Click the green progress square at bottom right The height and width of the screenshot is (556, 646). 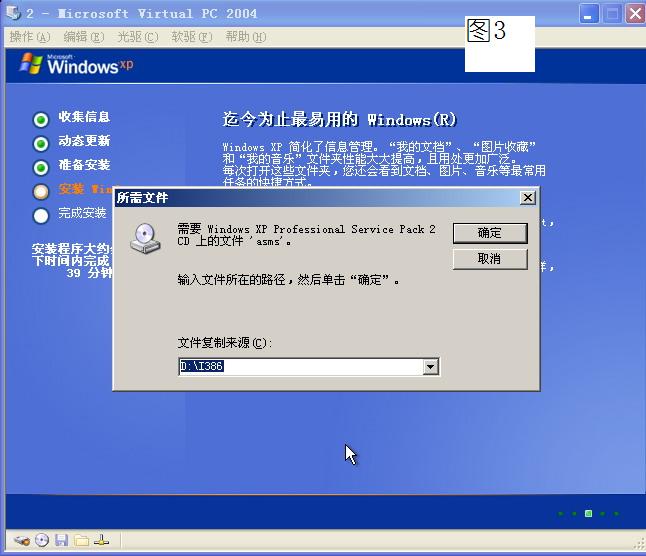(589, 513)
